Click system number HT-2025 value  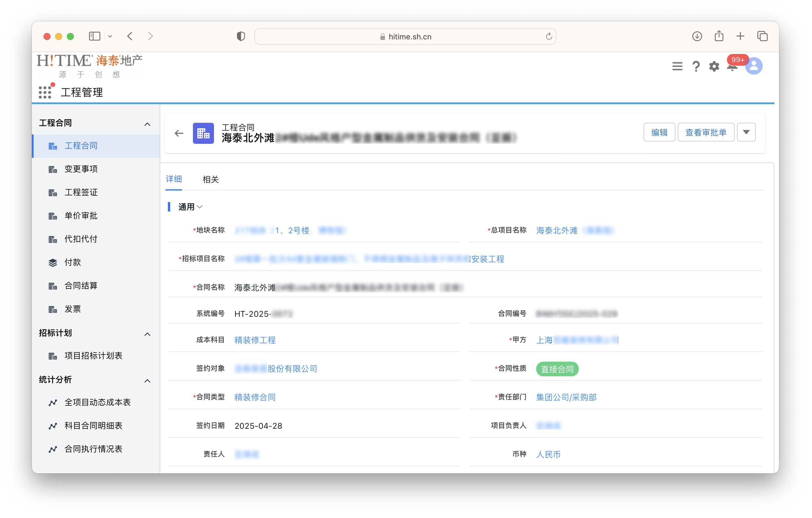coord(264,314)
